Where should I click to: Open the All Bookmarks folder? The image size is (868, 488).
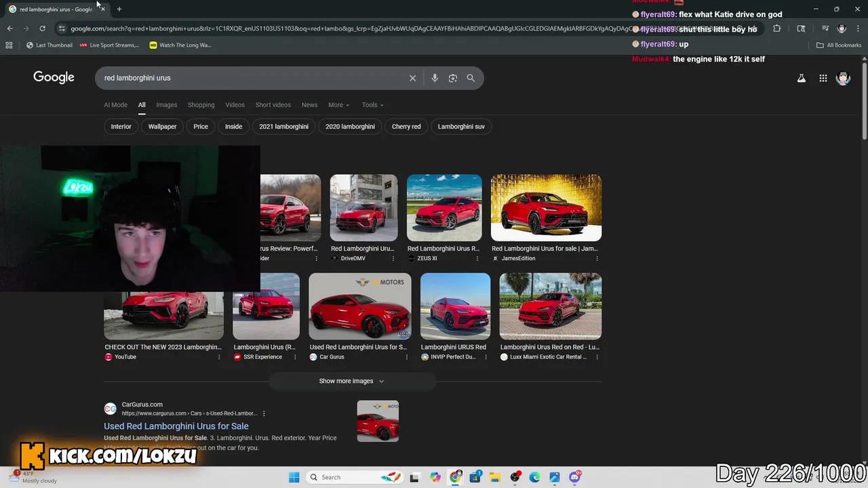(839, 45)
